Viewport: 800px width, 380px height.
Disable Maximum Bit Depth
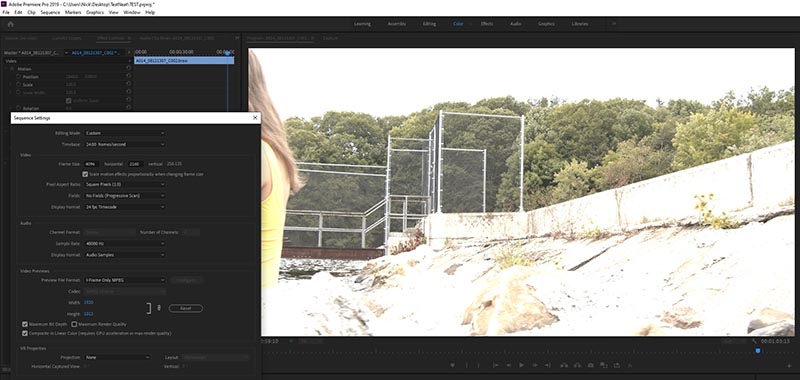point(25,324)
